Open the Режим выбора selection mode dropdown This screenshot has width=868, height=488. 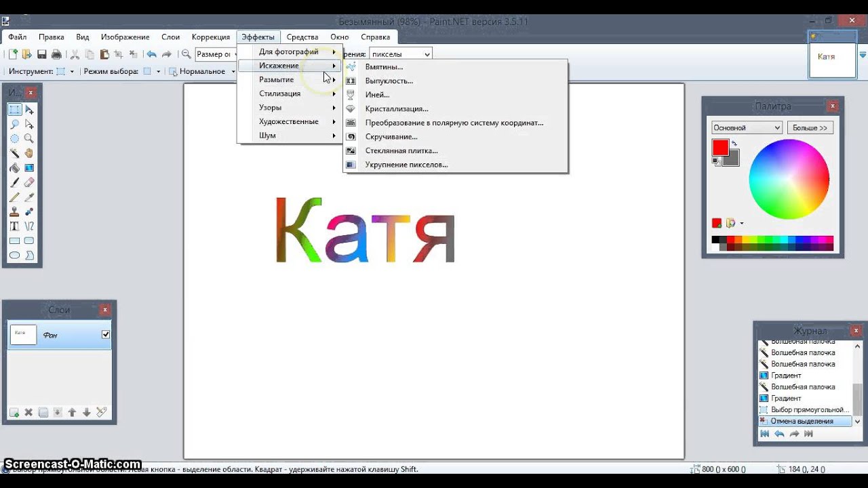[151, 71]
